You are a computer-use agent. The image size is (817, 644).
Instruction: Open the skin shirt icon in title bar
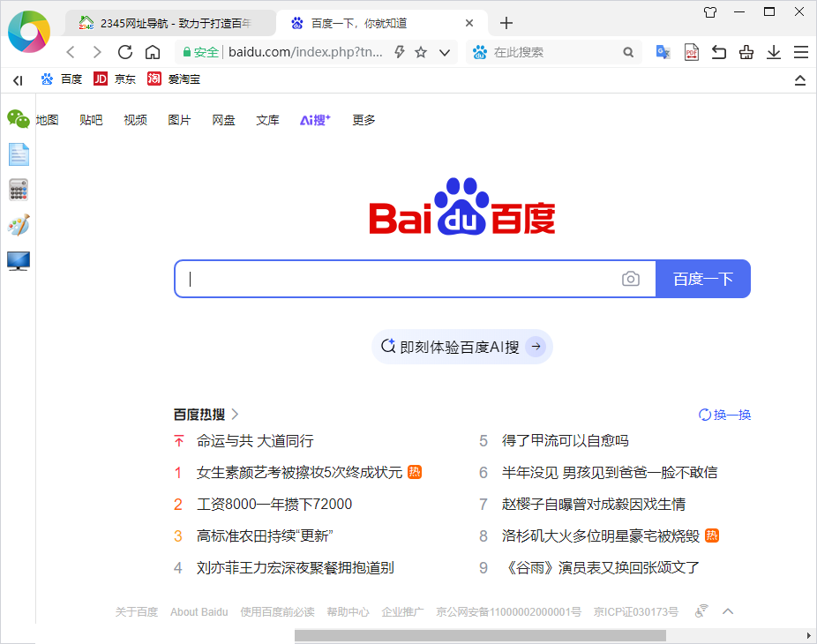[710, 12]
